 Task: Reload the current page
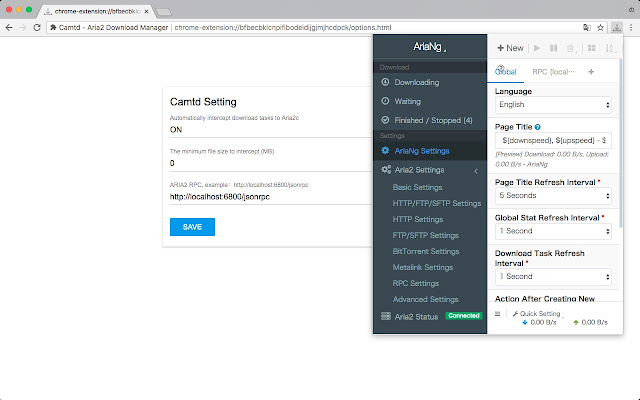37,27
